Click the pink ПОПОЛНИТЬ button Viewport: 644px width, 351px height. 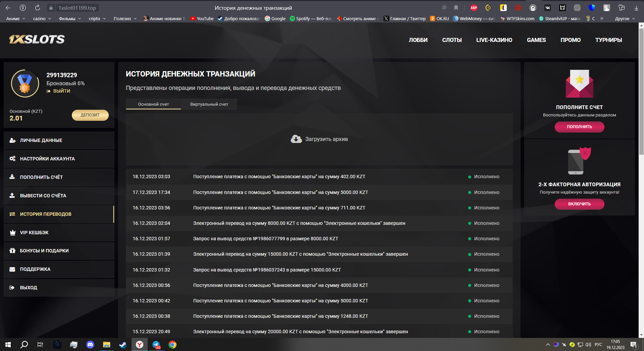579,127
